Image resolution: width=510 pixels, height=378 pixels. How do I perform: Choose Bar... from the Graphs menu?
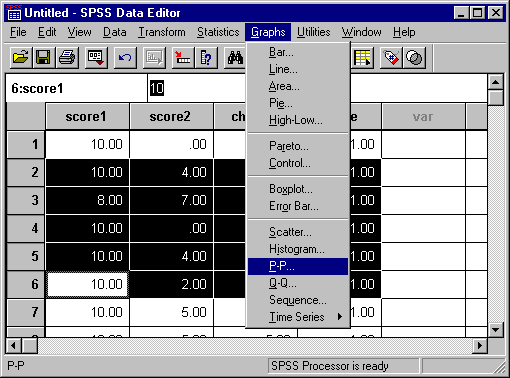(298, 52)
